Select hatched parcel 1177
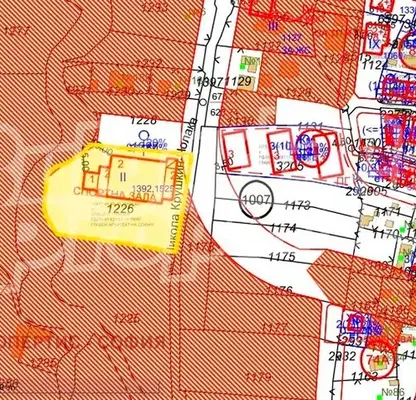The height and width of the screenshot is (400, 416). (x=274, y=327)
